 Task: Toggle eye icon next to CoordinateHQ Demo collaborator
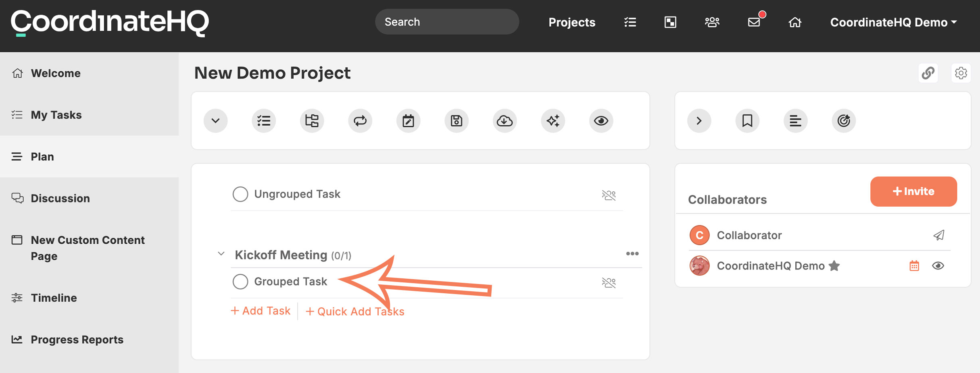tap(938, 266)
